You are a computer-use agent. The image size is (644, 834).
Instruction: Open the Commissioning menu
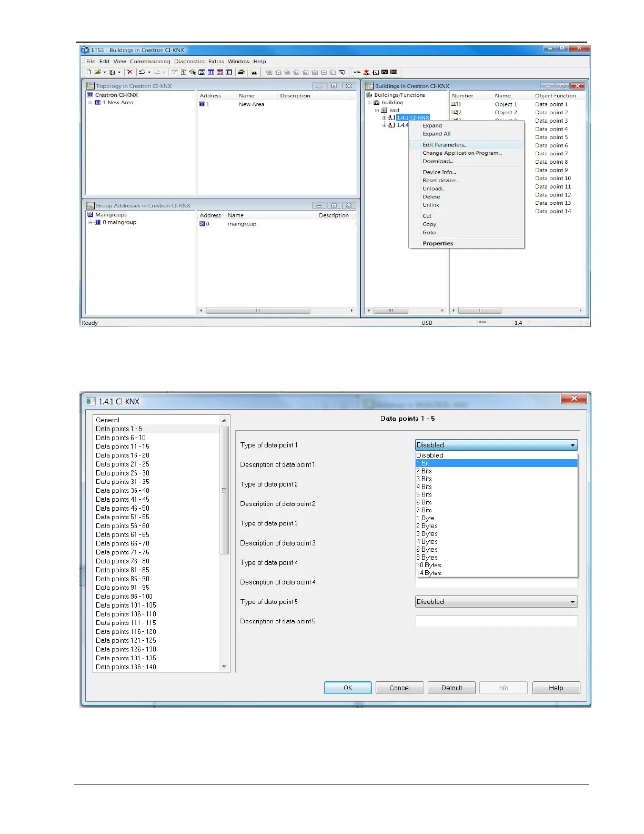click(150, 62)
